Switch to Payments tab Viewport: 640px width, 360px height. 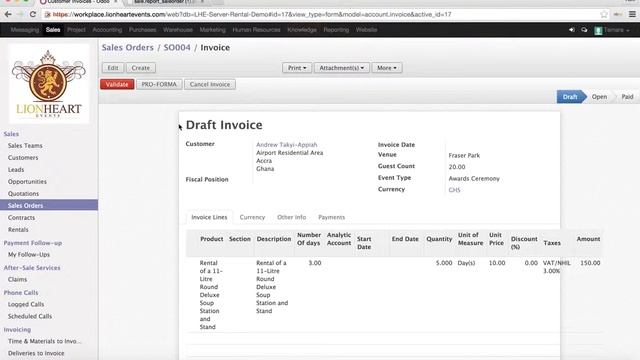331,217
